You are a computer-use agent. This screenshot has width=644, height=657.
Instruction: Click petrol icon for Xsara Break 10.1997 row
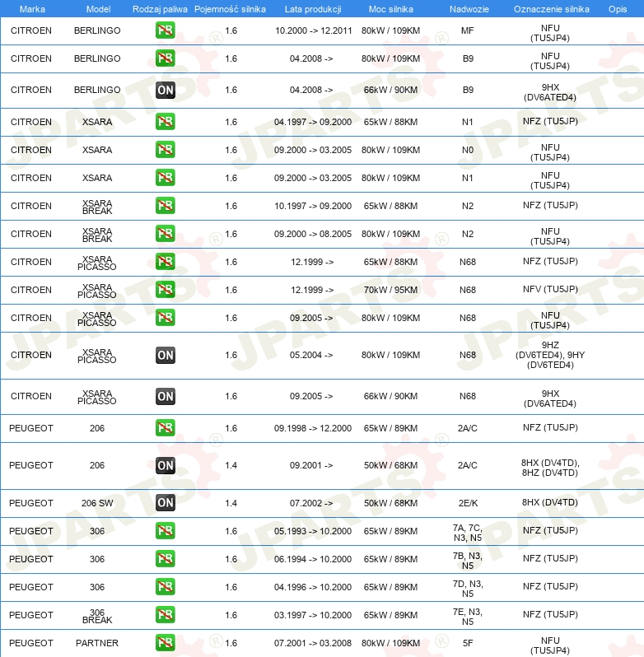tap(165, 206)
